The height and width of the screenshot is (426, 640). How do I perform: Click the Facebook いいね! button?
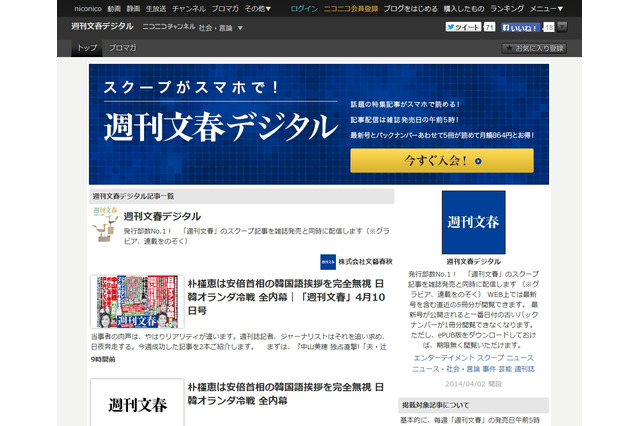click(x=520, y=27)
